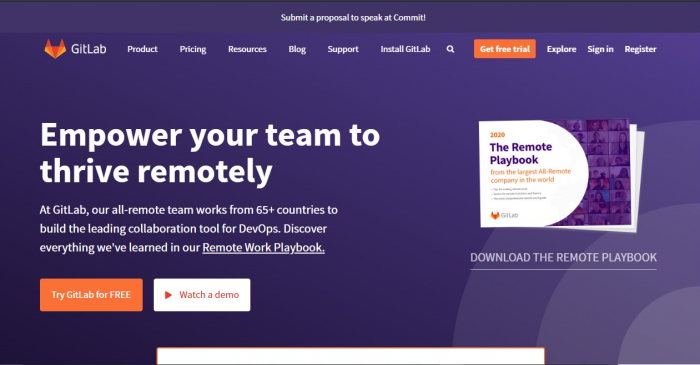Open the Explore link
This screenshot has height=365, width=700.
coord(562,49)
